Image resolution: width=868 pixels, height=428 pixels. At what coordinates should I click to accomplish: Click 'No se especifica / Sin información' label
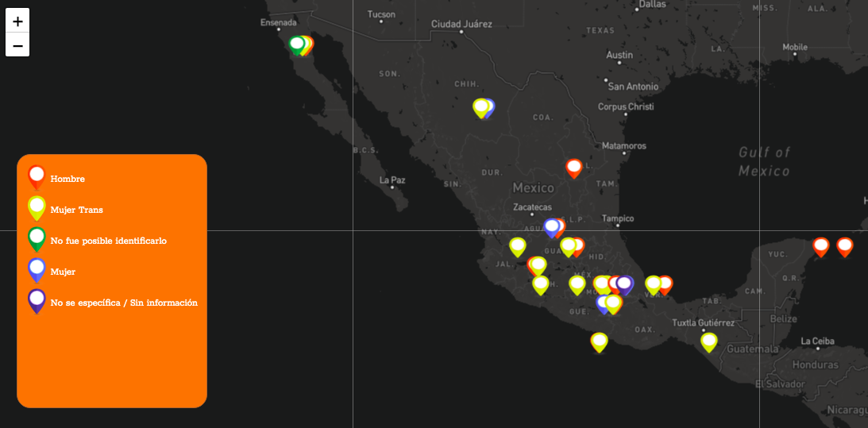124,303
